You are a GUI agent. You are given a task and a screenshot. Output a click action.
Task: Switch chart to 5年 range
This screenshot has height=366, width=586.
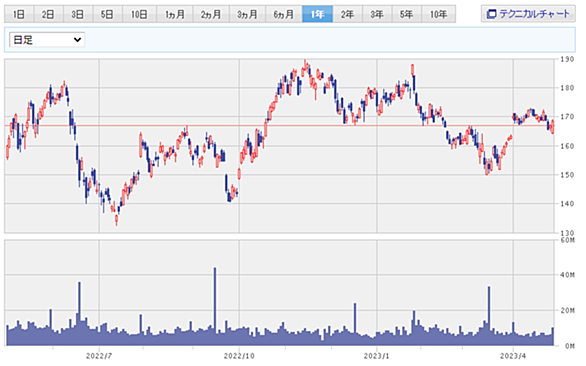point(407,14)
